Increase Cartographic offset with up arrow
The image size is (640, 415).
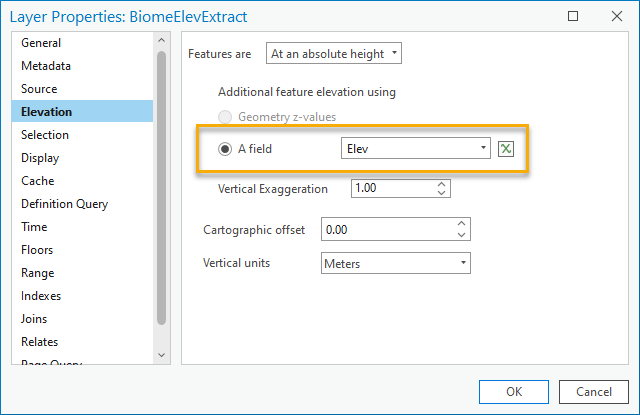pos(461,224)
